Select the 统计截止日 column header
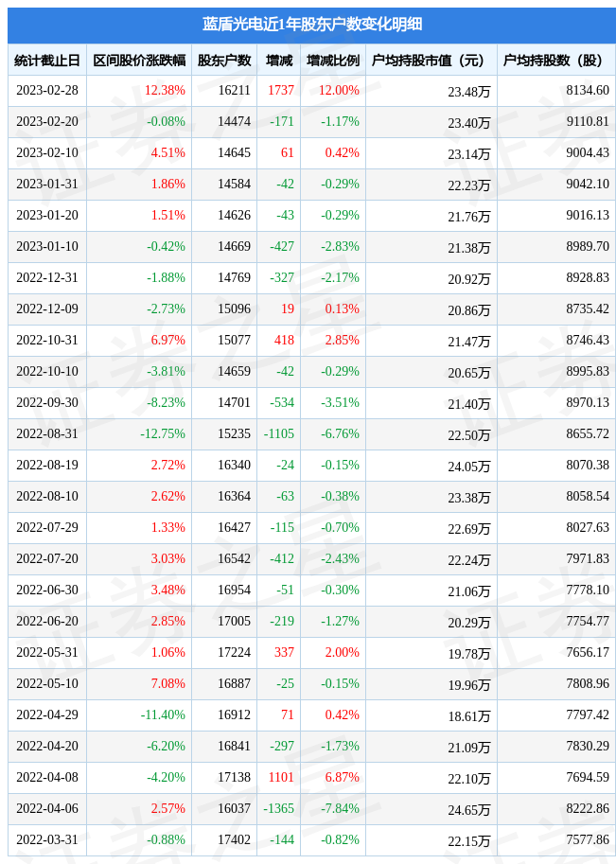Viewport: 616px width, 864px height. (47, 60)
